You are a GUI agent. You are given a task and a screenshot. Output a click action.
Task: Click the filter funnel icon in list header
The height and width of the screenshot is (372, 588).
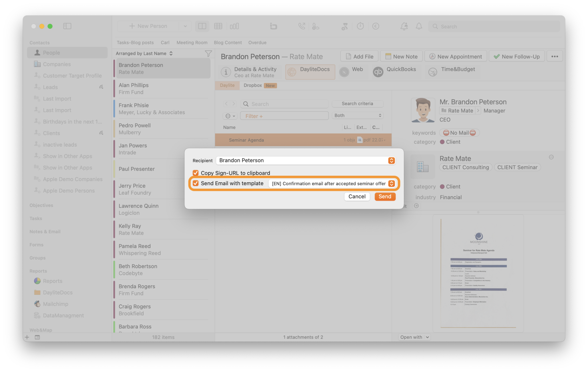(208, 53)
